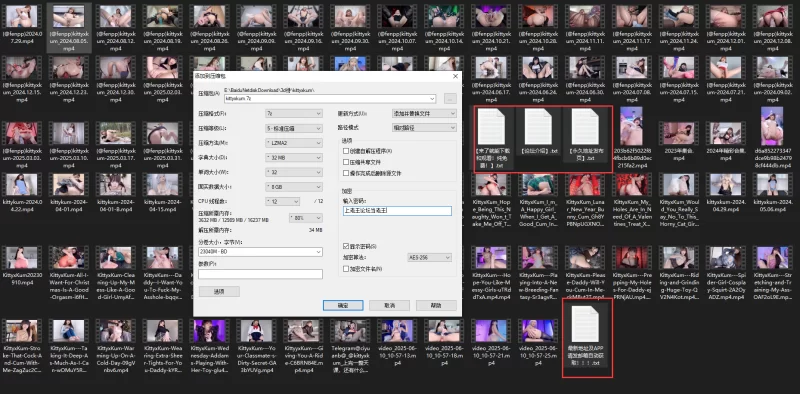
Task: Select the file kittyxkum_2024.10.21.mp4
Action: click(491, 28)
